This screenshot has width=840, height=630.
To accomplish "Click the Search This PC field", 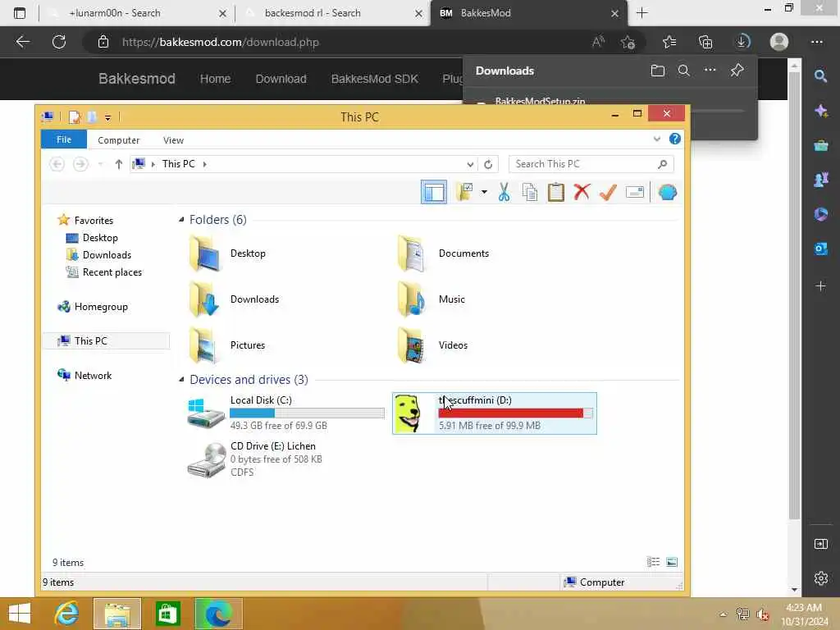I will [591, 164].
